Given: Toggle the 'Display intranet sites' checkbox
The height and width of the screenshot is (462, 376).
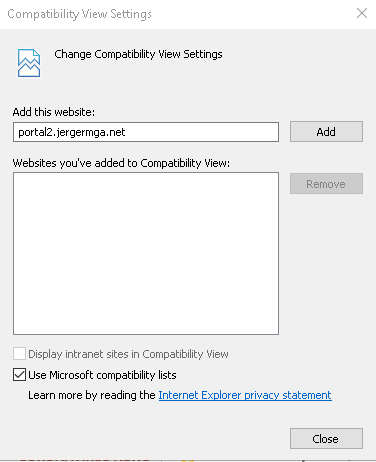Looking at the screenshot, I should (x=19, y=354).
